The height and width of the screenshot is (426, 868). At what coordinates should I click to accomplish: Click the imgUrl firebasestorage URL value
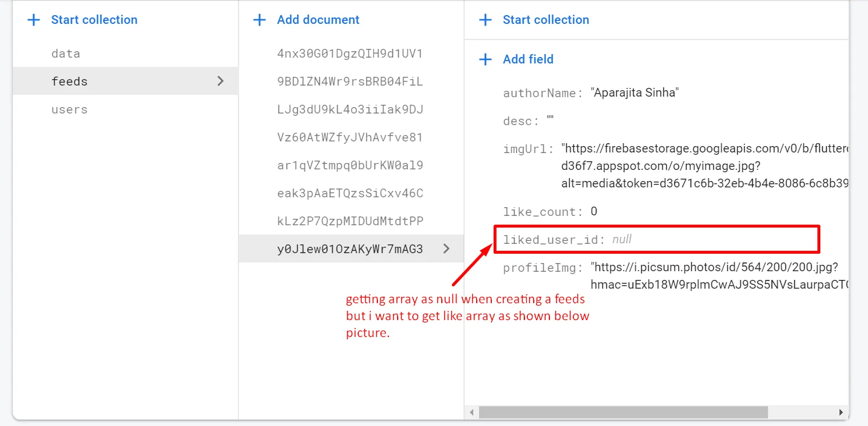coord(705,166)
